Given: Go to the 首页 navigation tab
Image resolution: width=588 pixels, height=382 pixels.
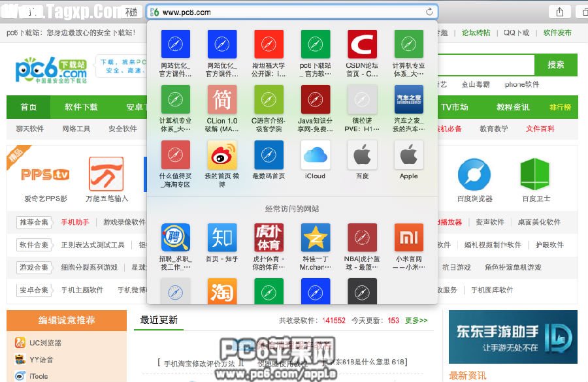Looking at the screenshot, I should 28,107.
